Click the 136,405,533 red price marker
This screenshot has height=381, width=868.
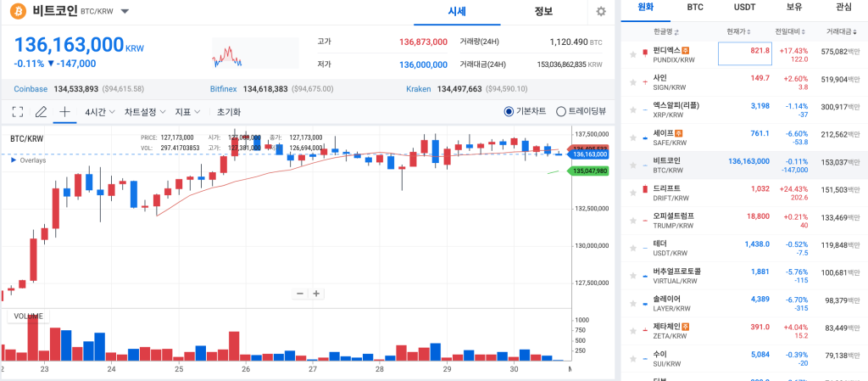tap(588, 148)
